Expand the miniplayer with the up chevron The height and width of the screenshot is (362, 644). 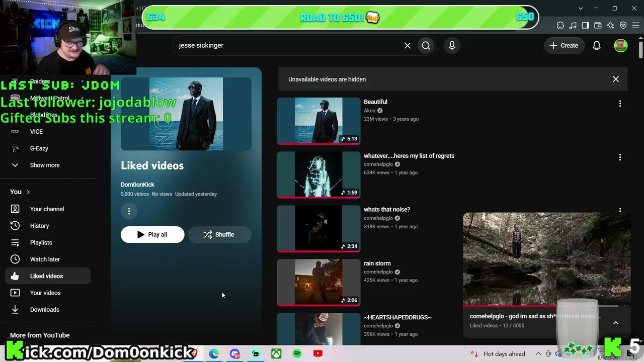[x=616, y=323]
